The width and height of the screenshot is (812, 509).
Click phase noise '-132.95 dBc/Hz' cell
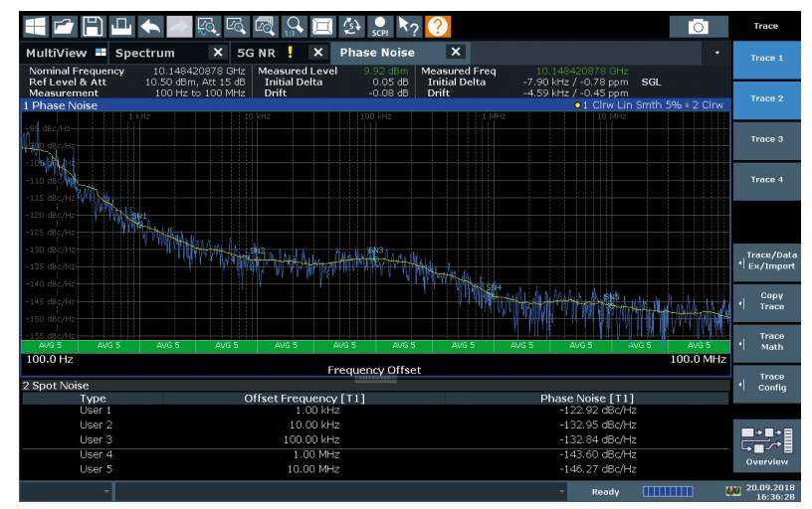598,424
